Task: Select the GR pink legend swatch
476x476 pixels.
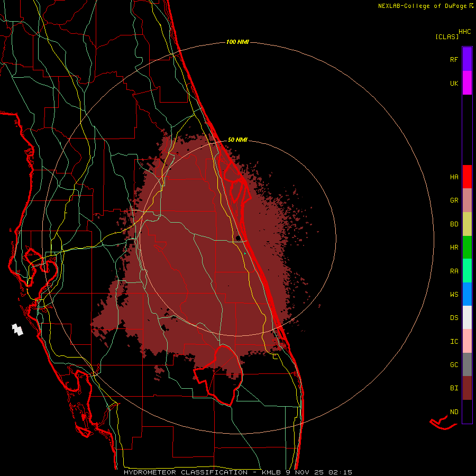Action: click(x=467, y=200)
